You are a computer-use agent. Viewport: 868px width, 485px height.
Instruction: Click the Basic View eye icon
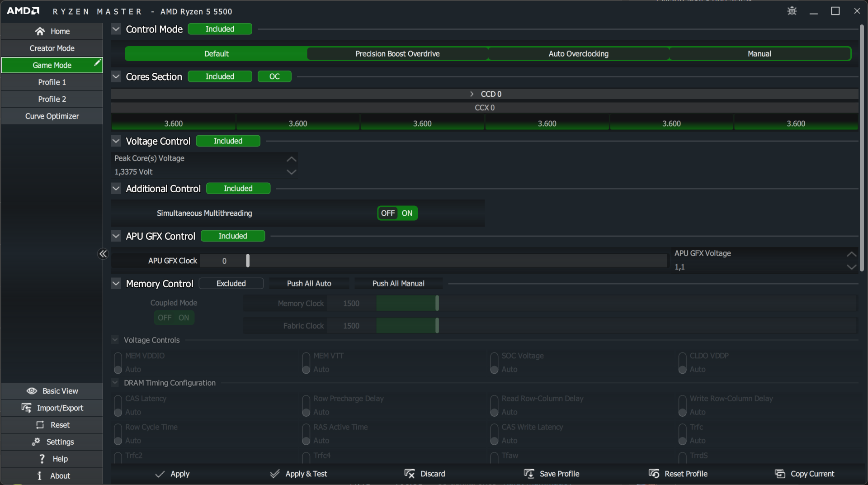click(32, 391)
